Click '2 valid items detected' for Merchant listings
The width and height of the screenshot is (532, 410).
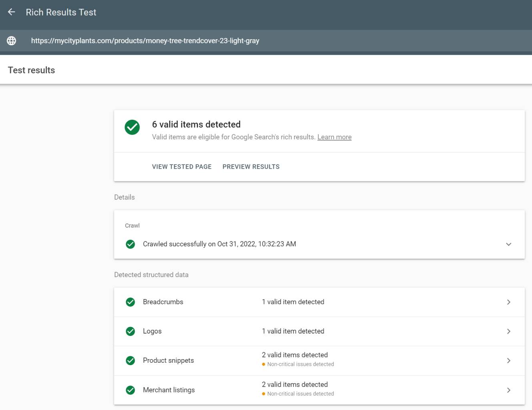coord(295,384)
